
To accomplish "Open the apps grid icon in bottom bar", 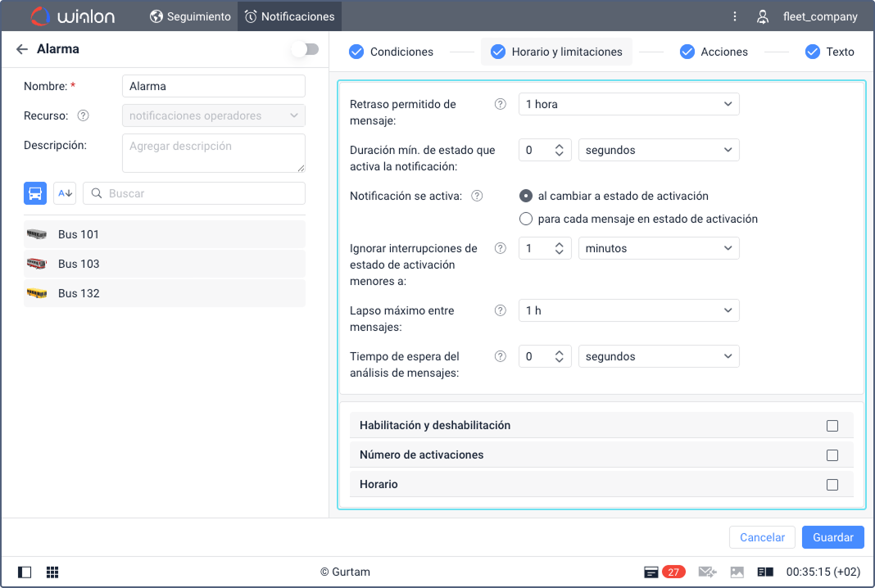I will click(x=52, y=572).
